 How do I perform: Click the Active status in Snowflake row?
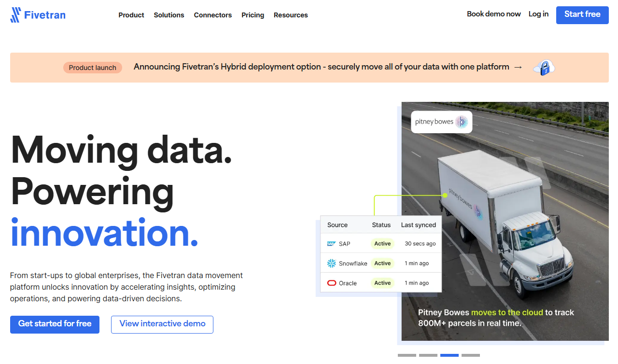tap(382, 264)
